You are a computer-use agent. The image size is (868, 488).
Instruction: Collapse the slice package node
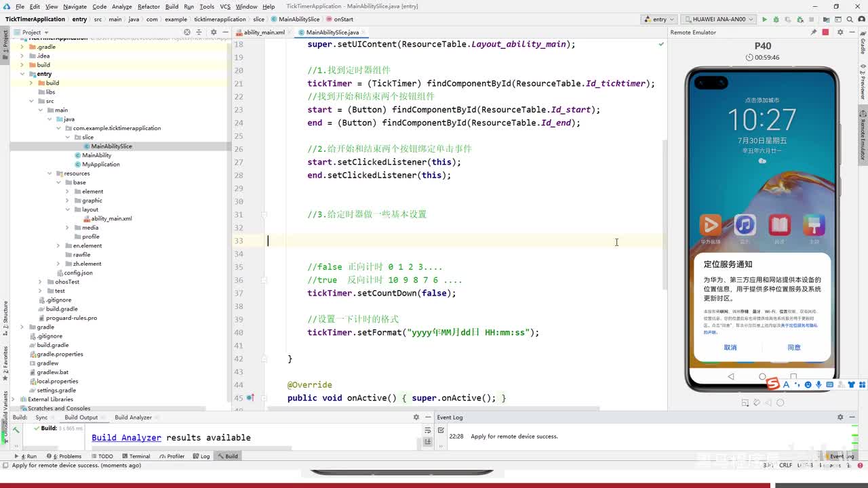68,138
